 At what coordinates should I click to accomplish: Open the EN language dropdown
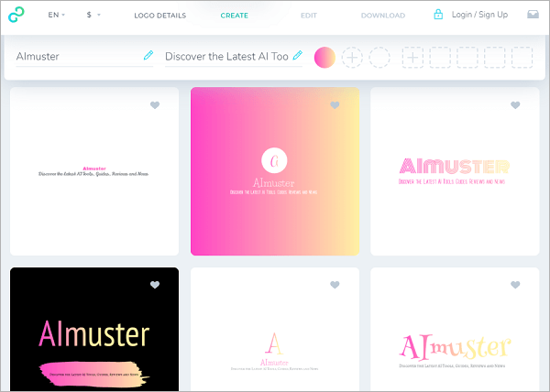[57, 15]
